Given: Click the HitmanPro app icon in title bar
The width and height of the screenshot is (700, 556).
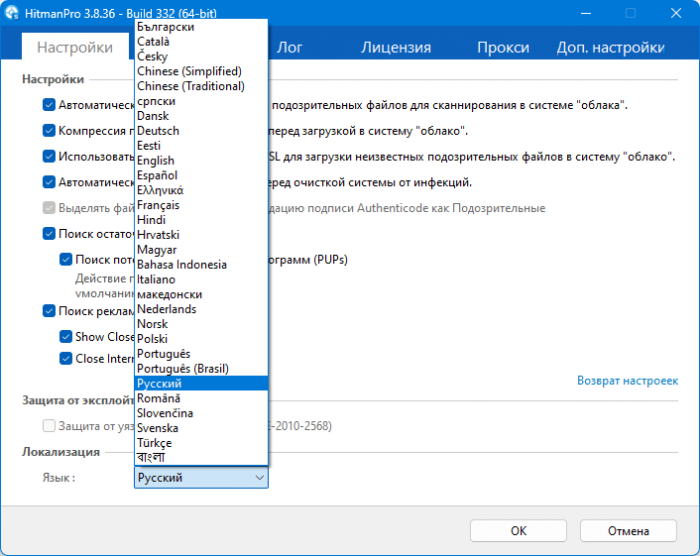Looking at the screenshot, I should pos(12,13).
